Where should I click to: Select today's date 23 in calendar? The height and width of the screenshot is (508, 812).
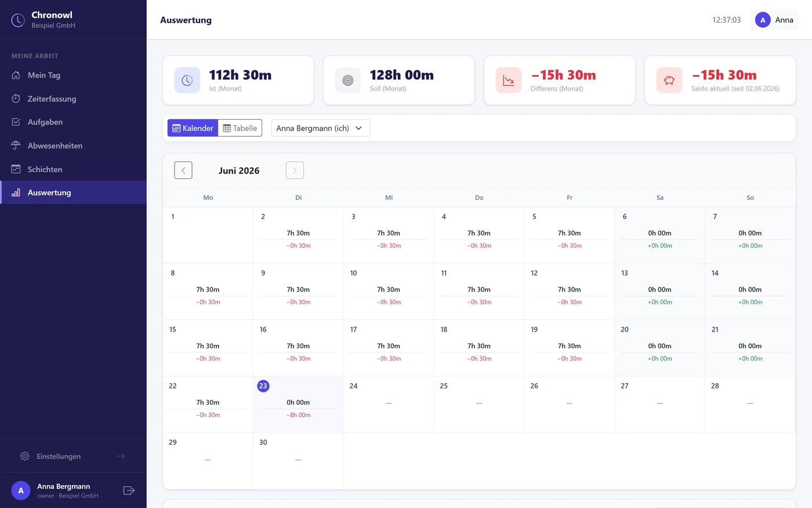pyautogui.click(x=263, y=385)
